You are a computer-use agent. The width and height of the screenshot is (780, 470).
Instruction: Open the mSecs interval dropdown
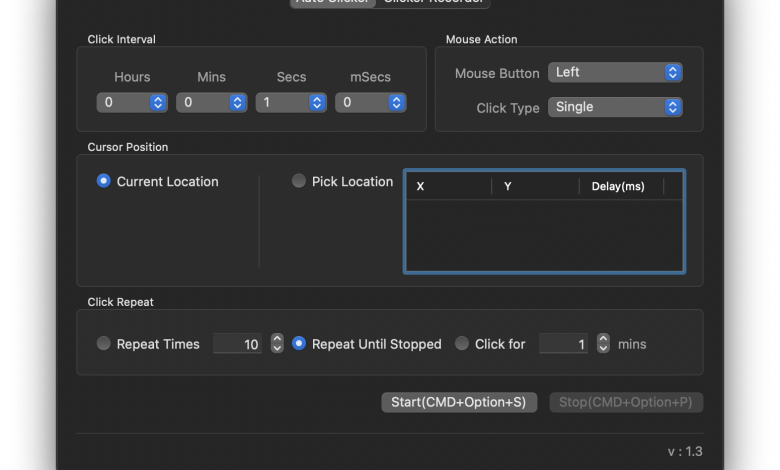[370, 102]
